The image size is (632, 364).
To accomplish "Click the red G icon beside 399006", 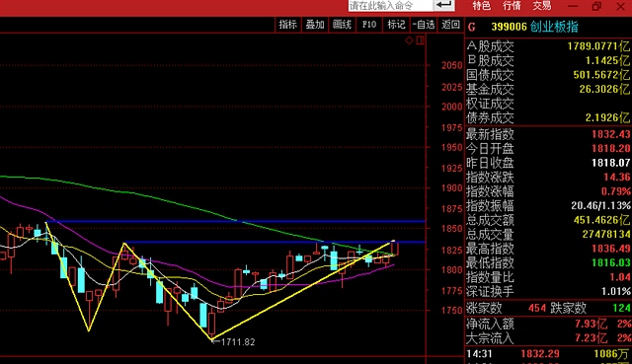I will (472, 28).
